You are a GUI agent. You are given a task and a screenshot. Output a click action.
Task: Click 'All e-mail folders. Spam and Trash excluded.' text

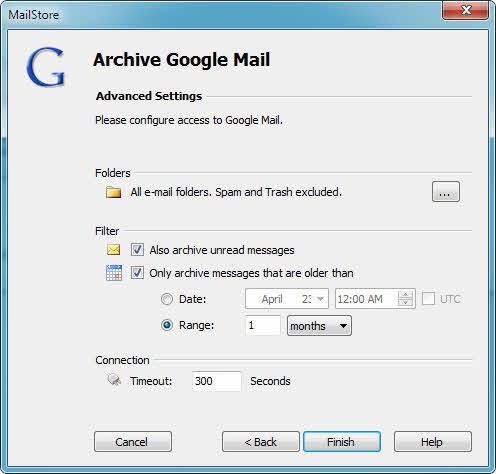(236, 192)
